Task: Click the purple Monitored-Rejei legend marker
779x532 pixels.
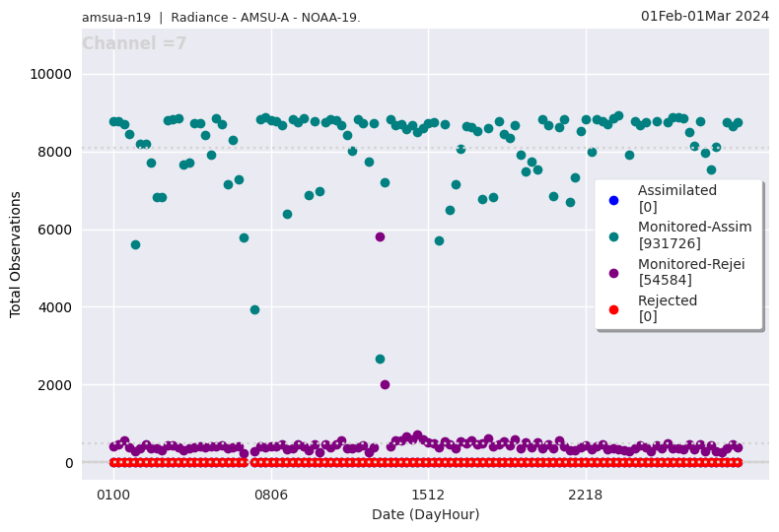Action: 613,273
